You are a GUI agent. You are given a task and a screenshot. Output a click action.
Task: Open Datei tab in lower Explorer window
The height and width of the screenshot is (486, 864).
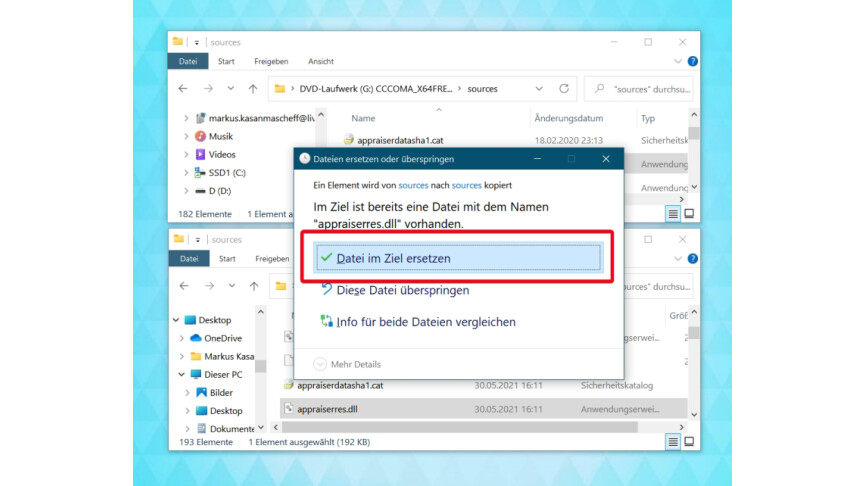tap(189, 258)
